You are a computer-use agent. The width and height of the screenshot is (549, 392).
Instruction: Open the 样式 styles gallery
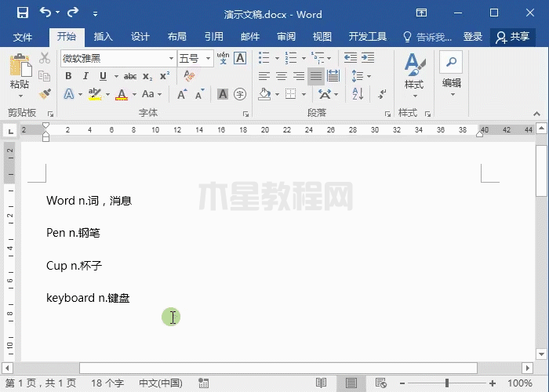click(x=414, y=75)
